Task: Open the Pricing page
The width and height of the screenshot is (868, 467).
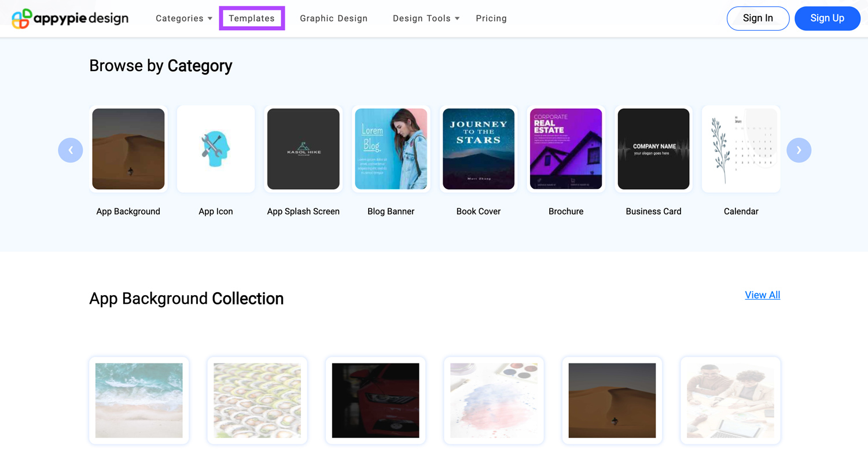Action: (491, 19)
